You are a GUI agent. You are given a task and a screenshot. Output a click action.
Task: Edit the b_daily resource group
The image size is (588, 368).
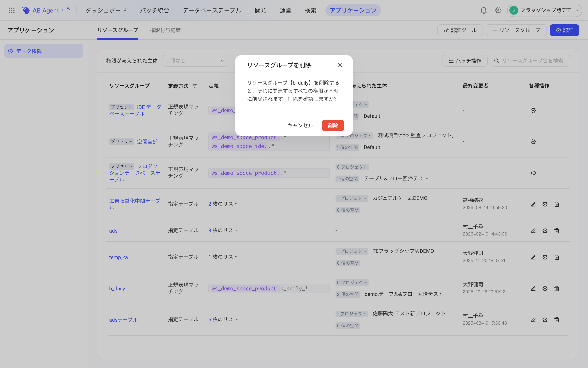(x=533, y=288)
